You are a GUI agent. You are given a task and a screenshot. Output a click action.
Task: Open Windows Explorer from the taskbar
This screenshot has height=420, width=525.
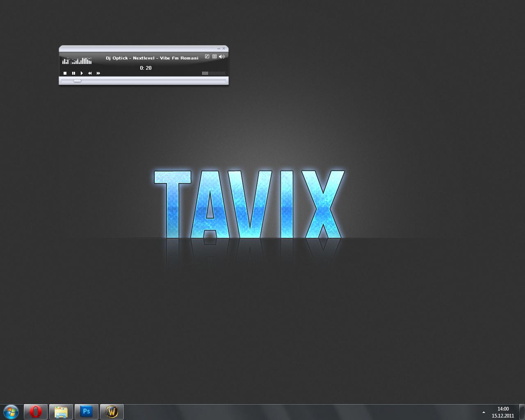(61, 411)
